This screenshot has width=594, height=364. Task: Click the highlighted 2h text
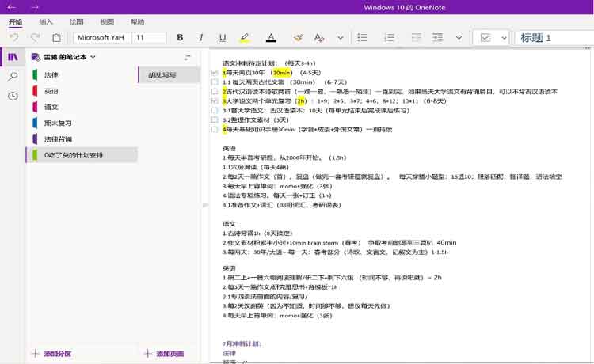(301, 100)
